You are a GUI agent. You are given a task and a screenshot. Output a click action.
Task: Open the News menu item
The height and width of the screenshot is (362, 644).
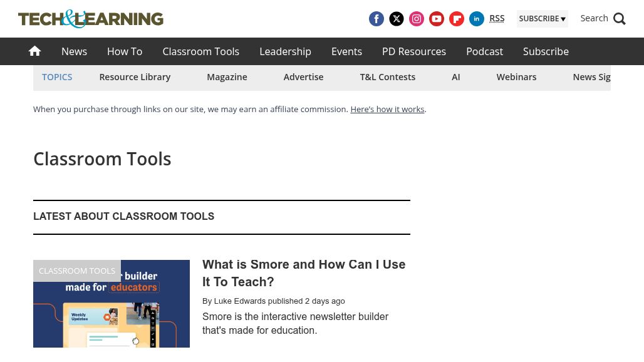pyautogui.click(x=75, y=51)
